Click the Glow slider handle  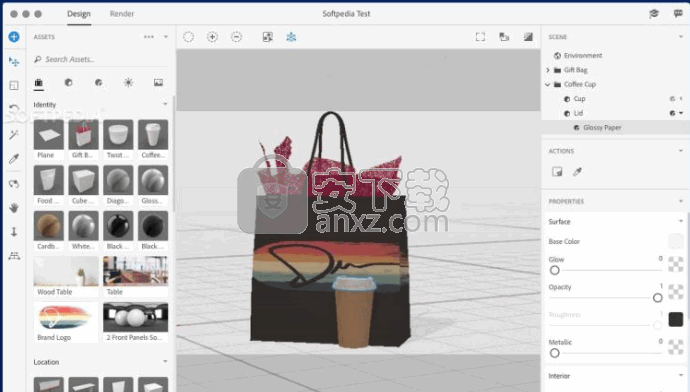pos(554,270)
